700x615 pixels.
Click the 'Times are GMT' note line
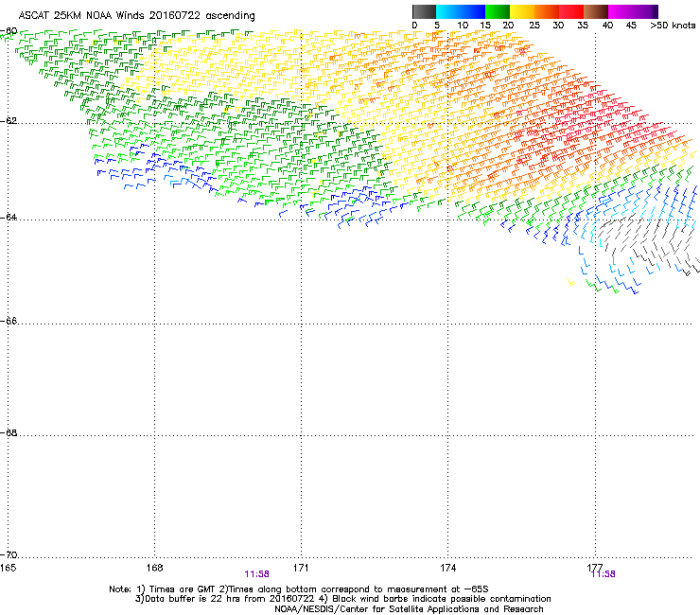point(299,589)
